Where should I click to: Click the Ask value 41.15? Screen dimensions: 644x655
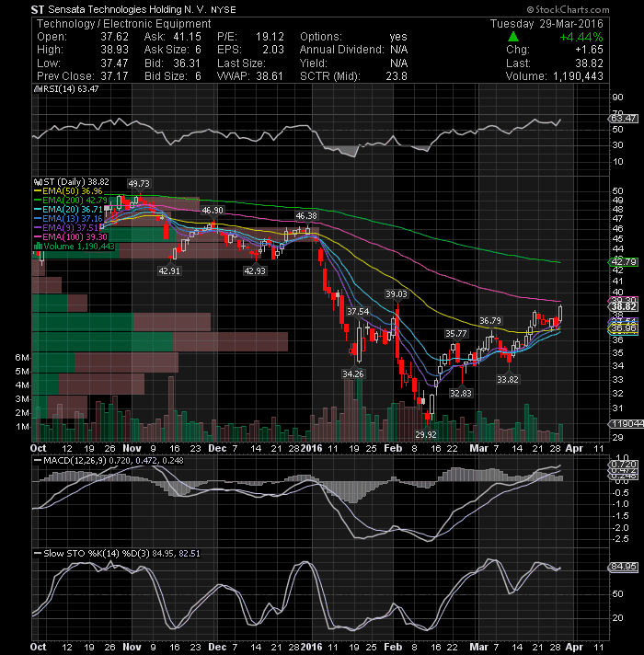187,37
